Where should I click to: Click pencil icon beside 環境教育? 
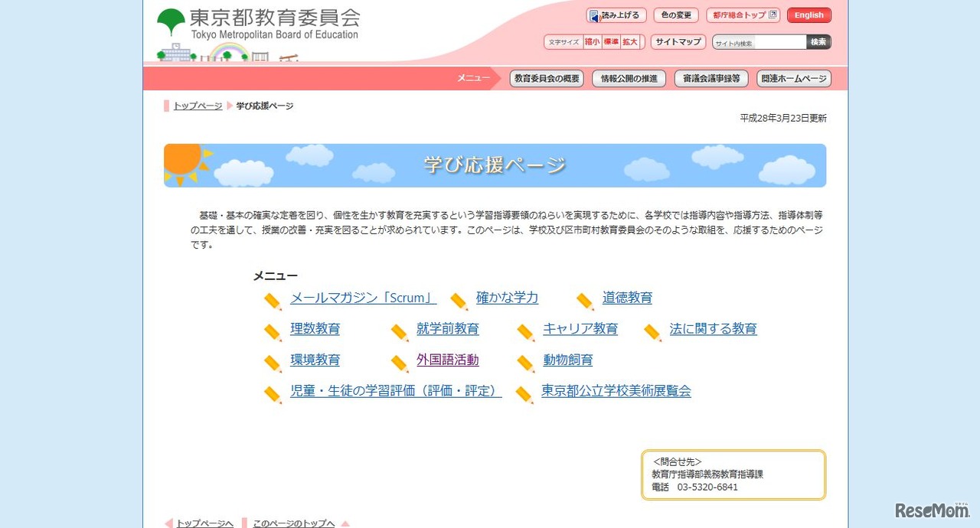point(273,363)
